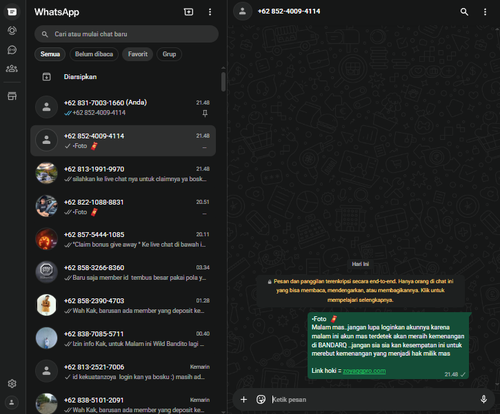Click the default avatar of +62 813-2521-7006
This screenshot has height=414, width=500.
(x=46, y=371)
